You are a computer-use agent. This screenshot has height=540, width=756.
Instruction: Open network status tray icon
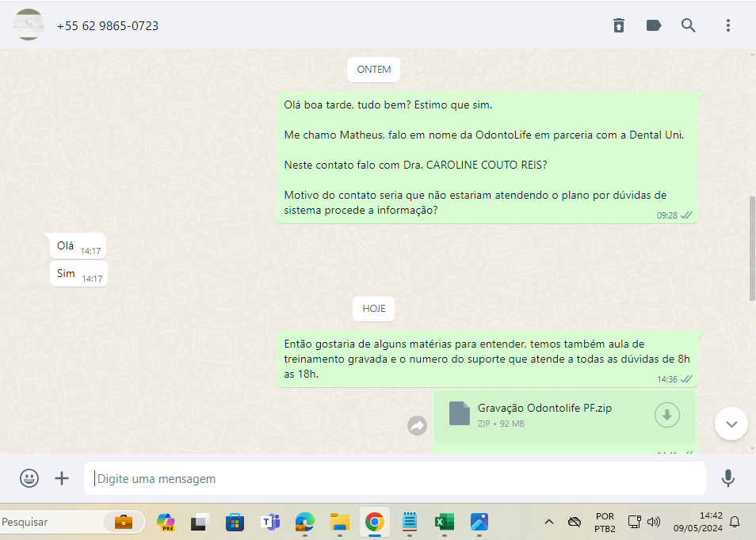[x=634, y=522]
